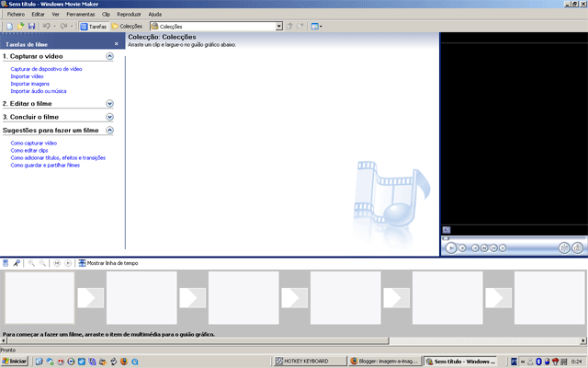Select the first empty storyboard cell
This screenshot has width=588, height=368.
(40, 298)
